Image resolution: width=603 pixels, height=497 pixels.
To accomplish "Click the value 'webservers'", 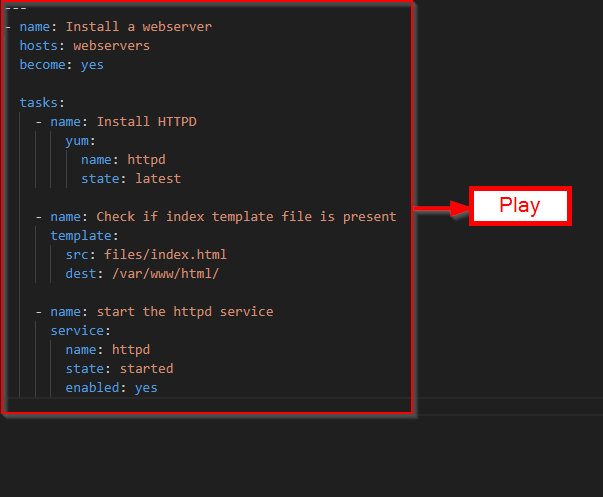I will pos(112,46).
